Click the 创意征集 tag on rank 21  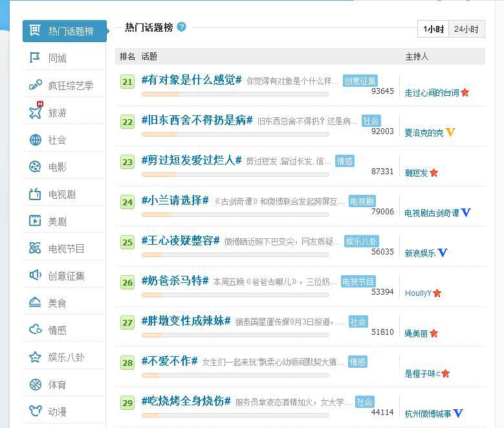tap(360, 81)
